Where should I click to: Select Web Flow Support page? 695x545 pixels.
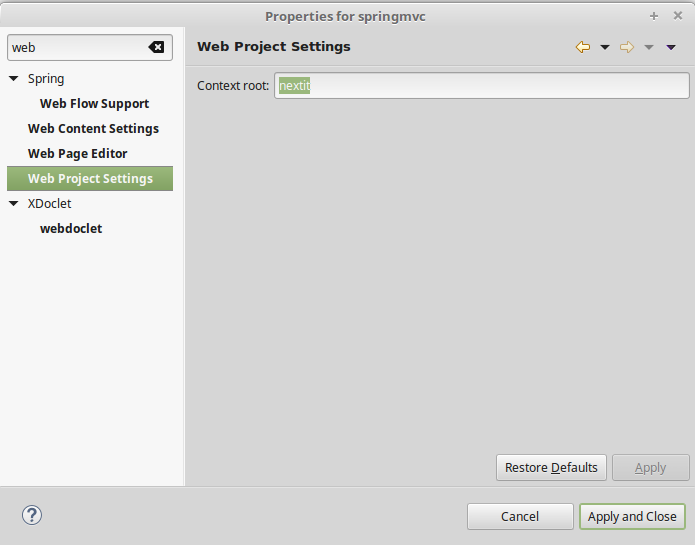(94, 104)
